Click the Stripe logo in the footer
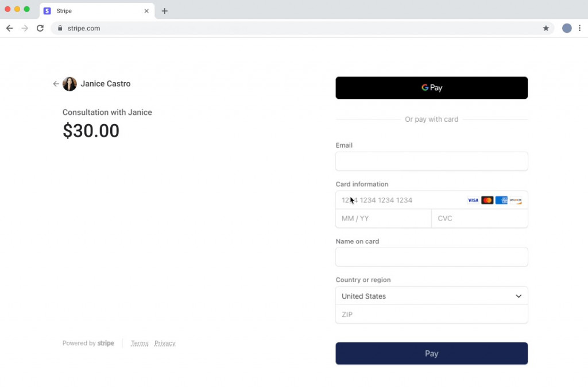Viewport: 588px width, 390px height. [x=106, y=343]
